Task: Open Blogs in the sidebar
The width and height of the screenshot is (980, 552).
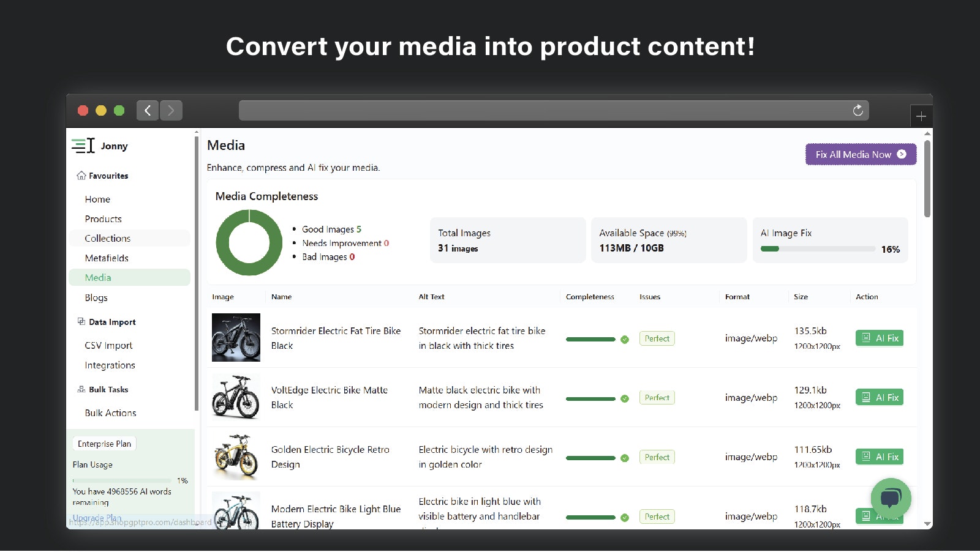Action: [x=96, y=298]
